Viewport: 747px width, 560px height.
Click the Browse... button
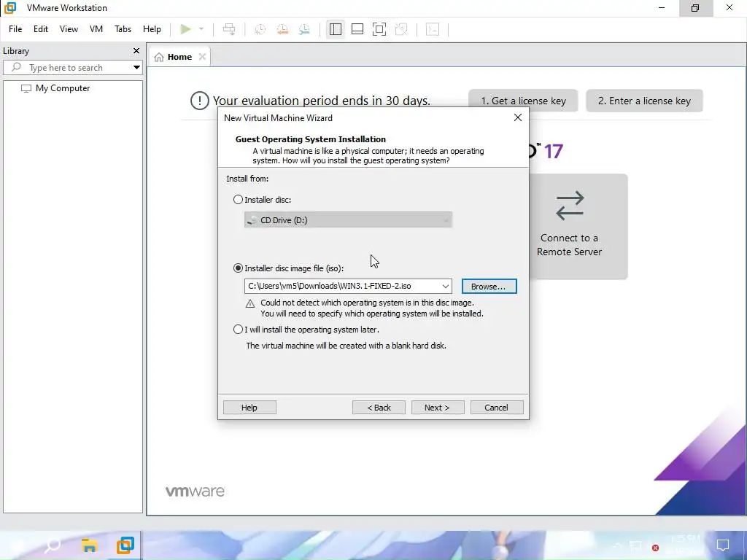click(x=489, y=286)
